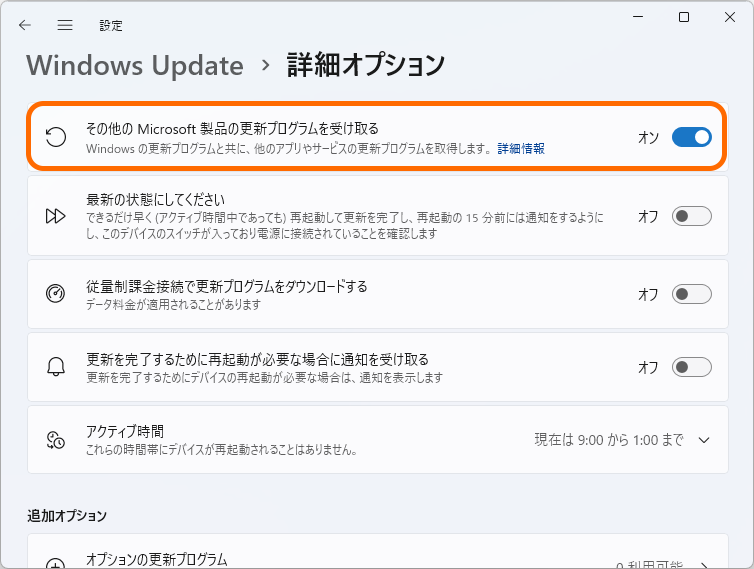Click the fast-forward icon of 最新の状態にしてください

(56, 216)
